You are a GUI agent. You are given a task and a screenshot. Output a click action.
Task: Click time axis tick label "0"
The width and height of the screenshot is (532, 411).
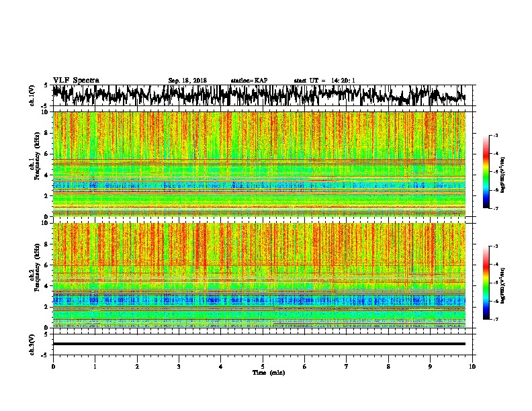coord(53,367)
